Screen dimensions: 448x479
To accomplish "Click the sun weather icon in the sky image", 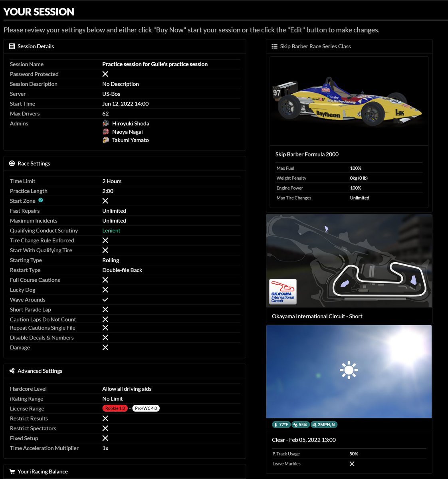I will pyautogui.click(x=349, y=370).
